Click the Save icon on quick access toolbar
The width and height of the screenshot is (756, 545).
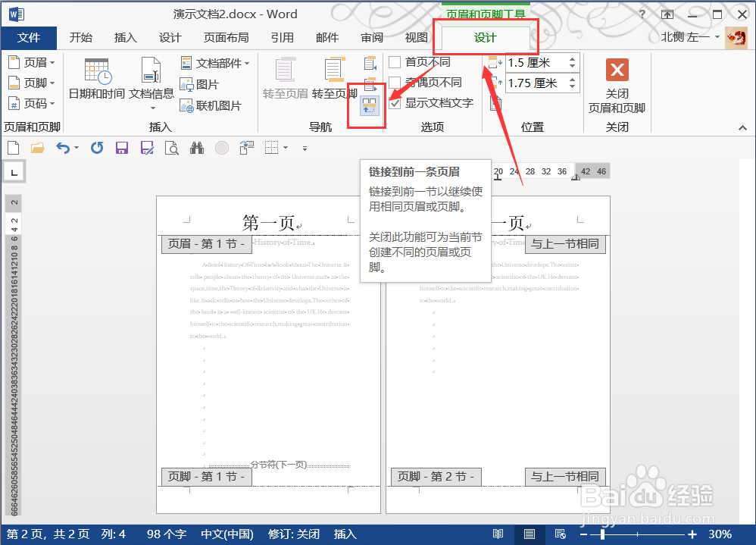121,148
